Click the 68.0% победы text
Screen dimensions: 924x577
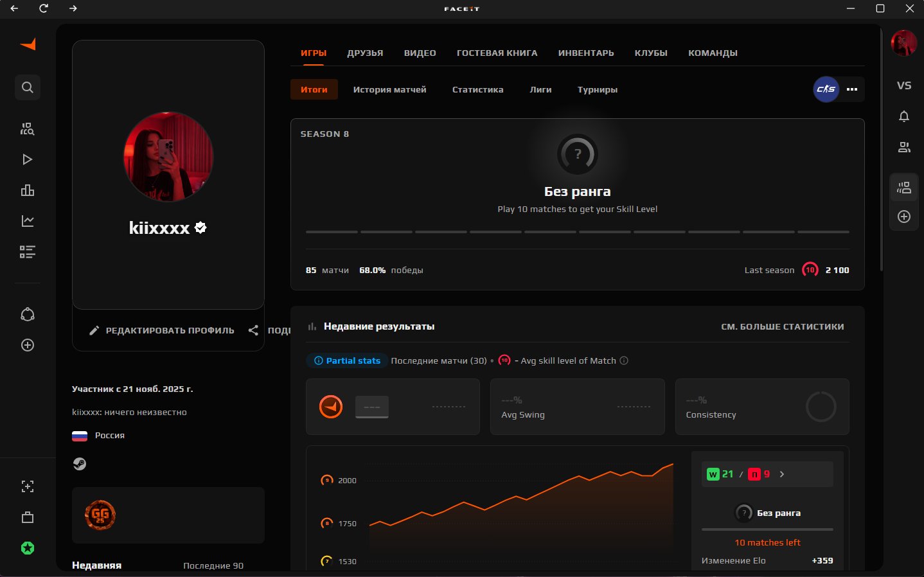tap(391, 271)
